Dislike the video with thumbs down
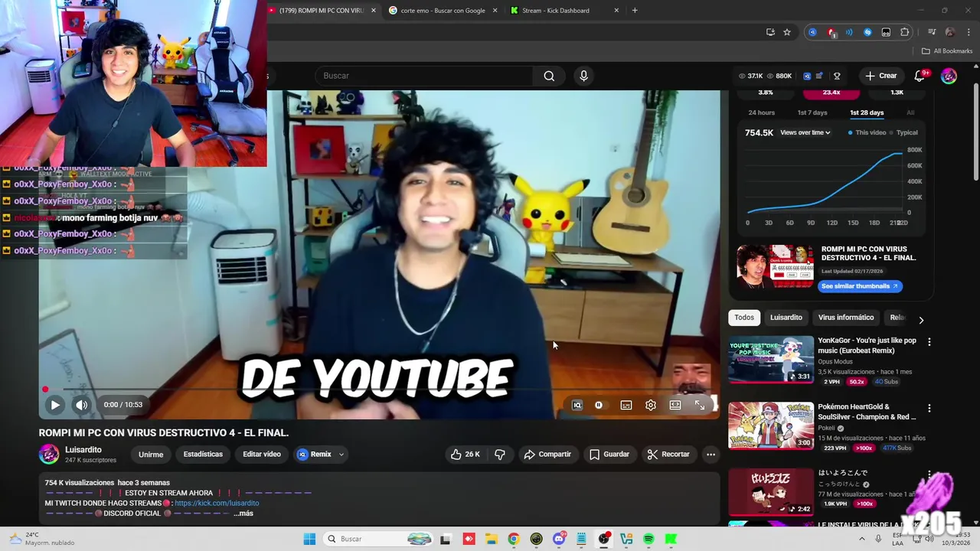980x551 pixels. click(x=500, y=455)
